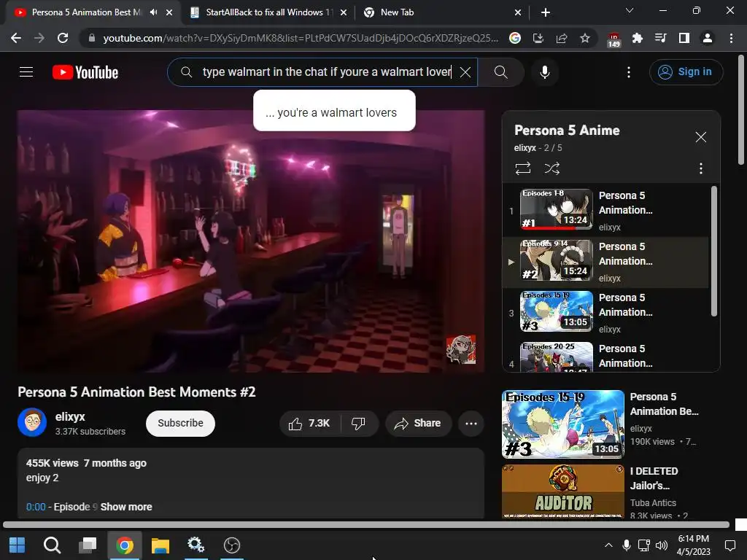Toggle shuffle playlist
This screenshot has height=560, width=747.
pos(551,168)
